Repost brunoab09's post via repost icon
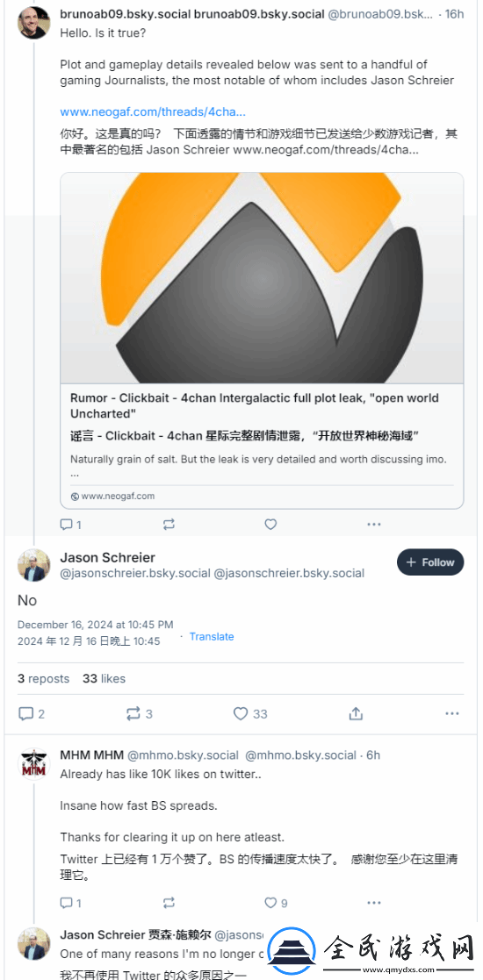This screenshot has width=483, height=980. [169, 525]
